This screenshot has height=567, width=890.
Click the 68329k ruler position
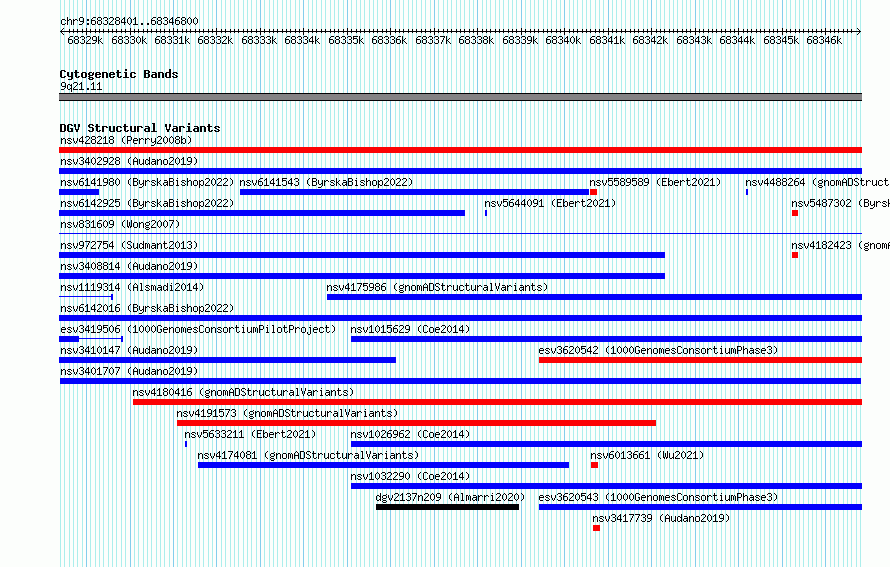[85, 40]
